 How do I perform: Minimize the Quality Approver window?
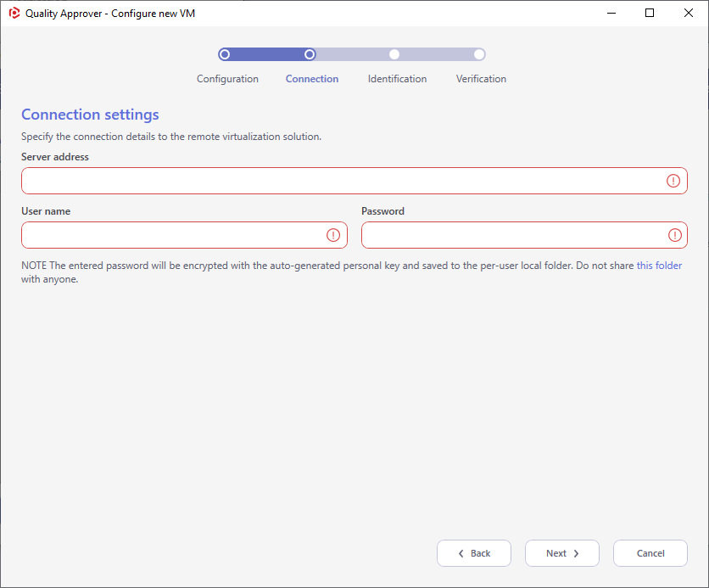click(x=611, y=13)
